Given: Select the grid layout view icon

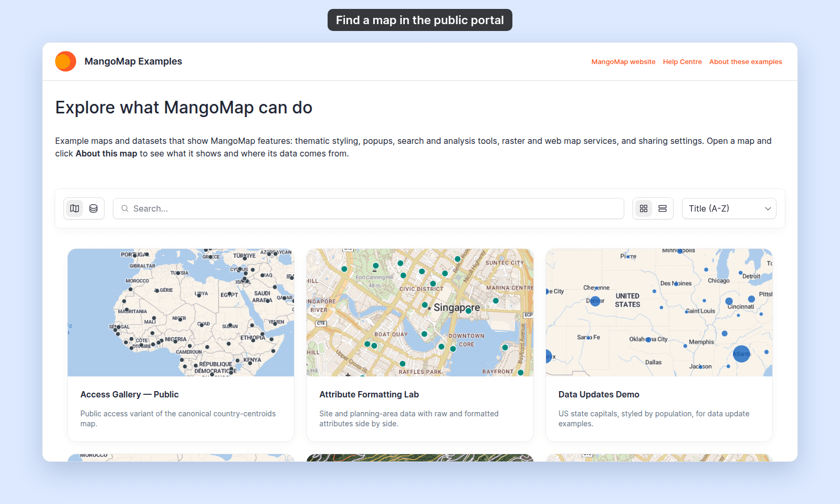Looking at the screenshot, I should [x=644, y=208].
